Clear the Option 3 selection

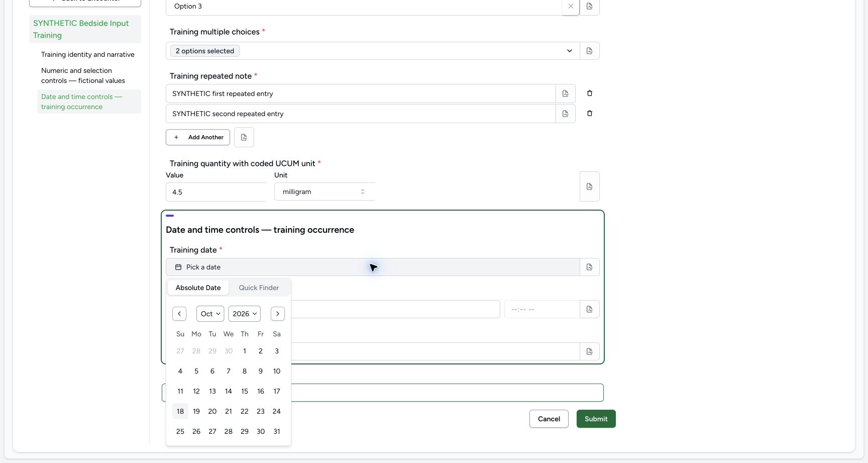tap(571, 7)
